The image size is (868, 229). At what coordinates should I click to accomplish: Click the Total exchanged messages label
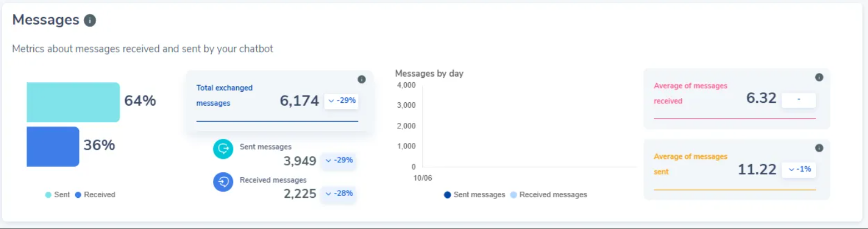[x=224, y=95]
